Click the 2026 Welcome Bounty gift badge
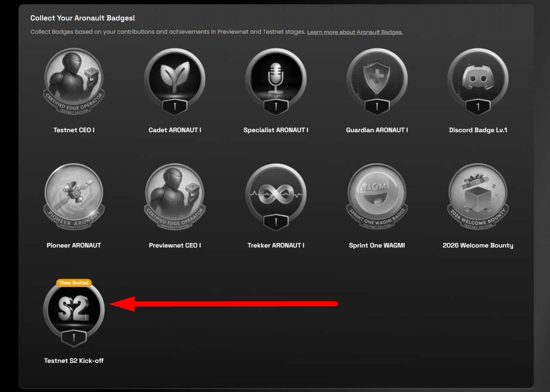Screen dimensions: 550x392 [x=478, y=196]
